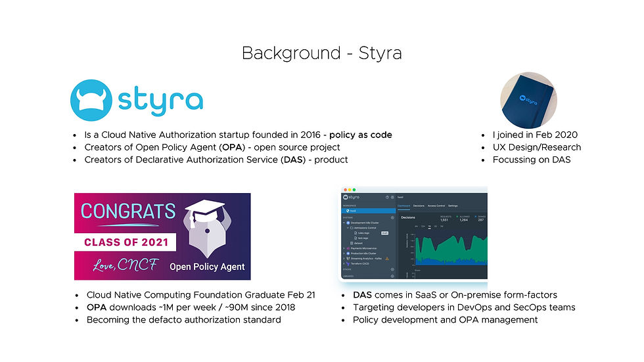Click 'OPA downloads ~1M per week' bullet
The width and height of the screenshot is (644, 362).
coord(191,307)
